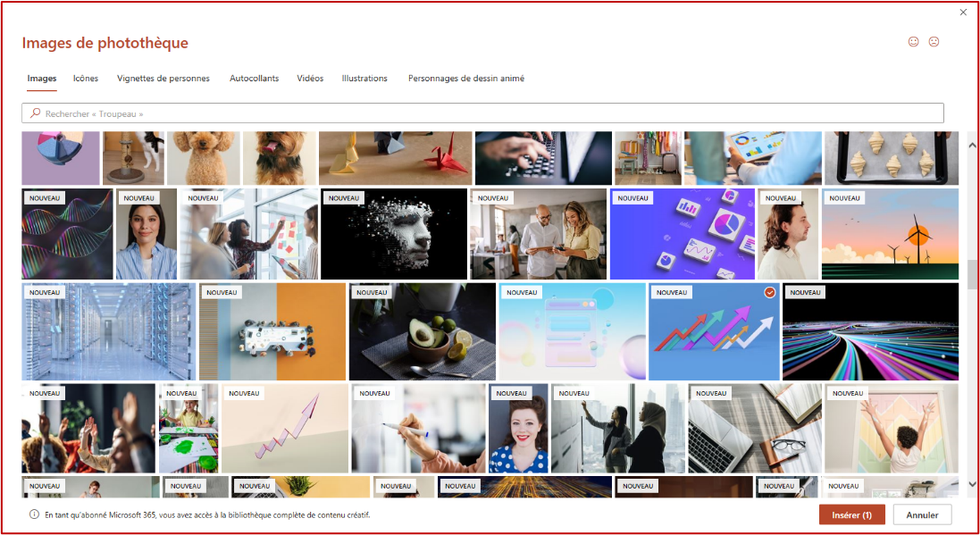Viewport: 980px width, 535px height.
Task: Switch to the Autocollants tab
Action: click(x=255, y=78)
